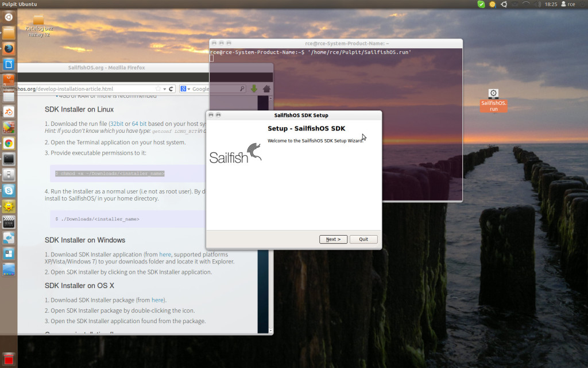
Task: Launch Google Chrome from the launcher
Action: pos(9,143)
